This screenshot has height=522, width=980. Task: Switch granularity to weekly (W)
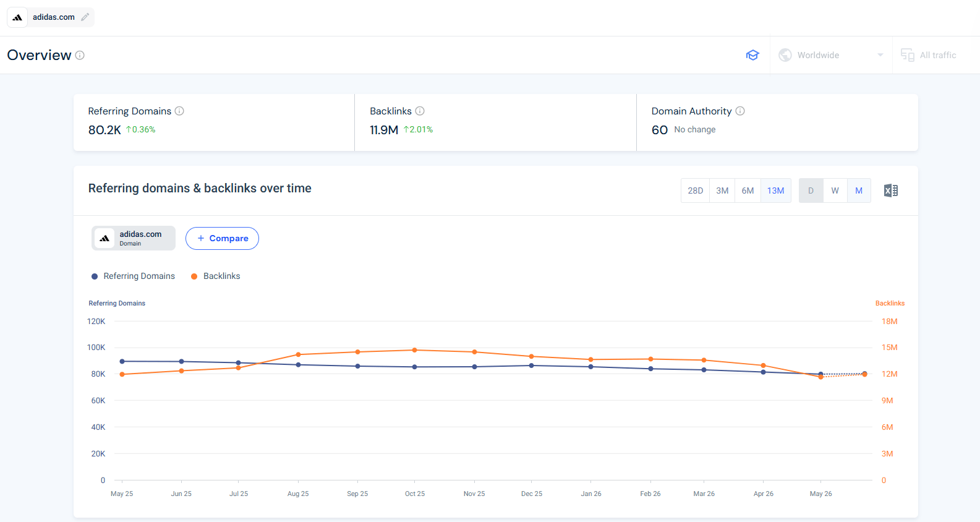(x=835, y=190)
